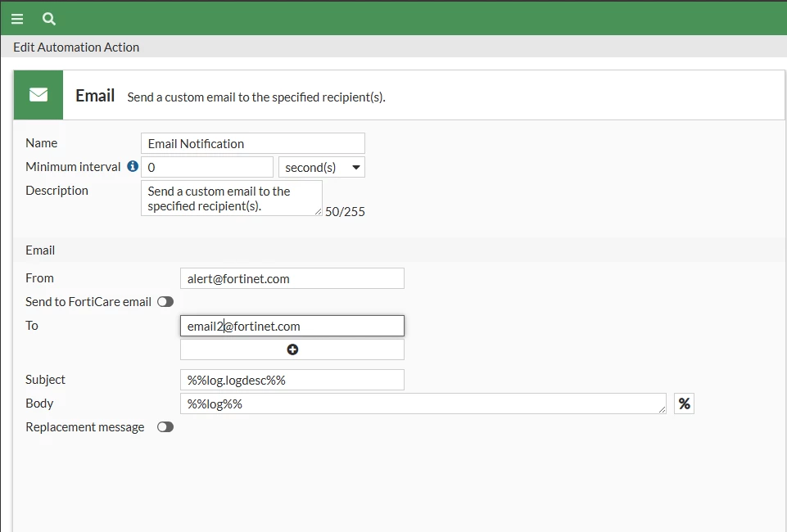Turn on Replacement message toggle

click(x=165, y=427)
